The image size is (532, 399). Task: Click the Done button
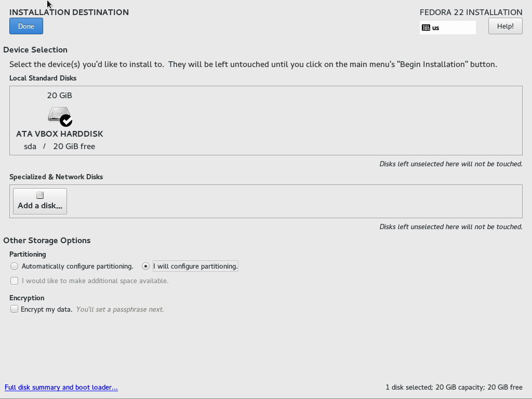pyautogui.click(x=26, y=26)
